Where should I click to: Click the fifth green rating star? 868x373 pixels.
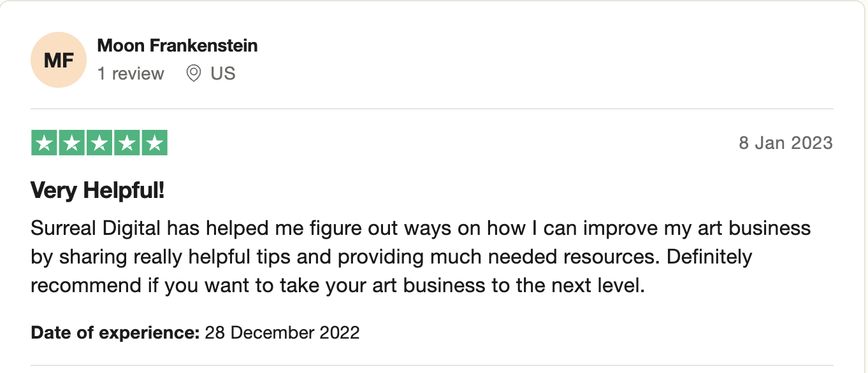(x=154, y=143)
